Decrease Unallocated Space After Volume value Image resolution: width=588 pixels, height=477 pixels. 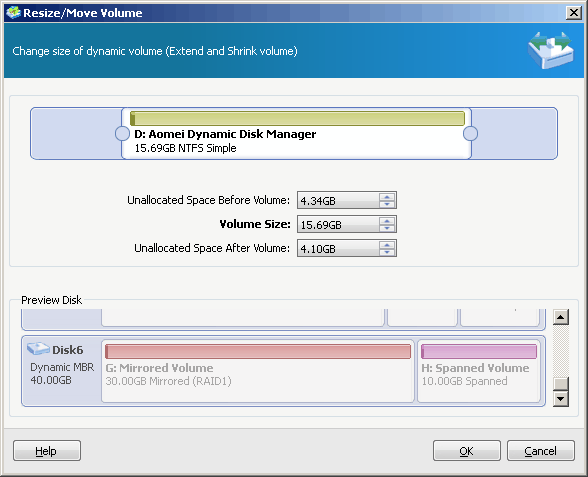(387, 252)
